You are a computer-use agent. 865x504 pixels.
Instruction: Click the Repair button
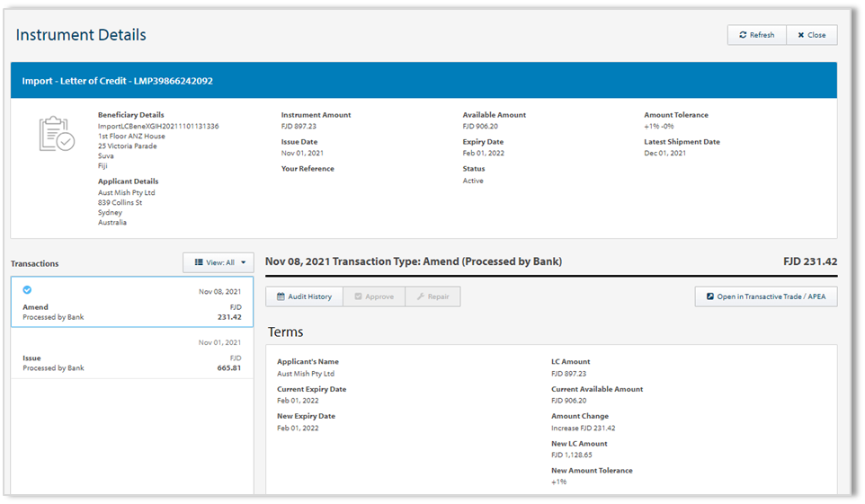coord(432,296)
